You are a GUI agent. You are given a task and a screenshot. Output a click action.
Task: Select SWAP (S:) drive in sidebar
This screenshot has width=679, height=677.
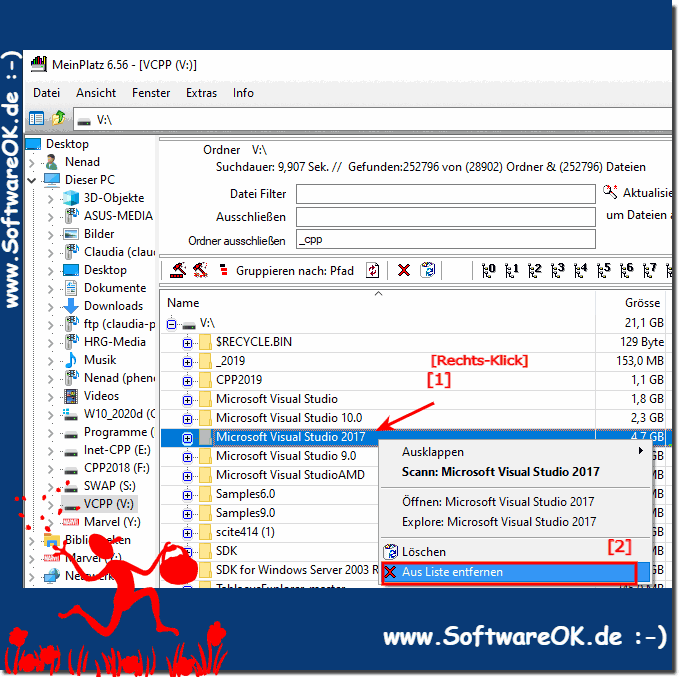110,486
